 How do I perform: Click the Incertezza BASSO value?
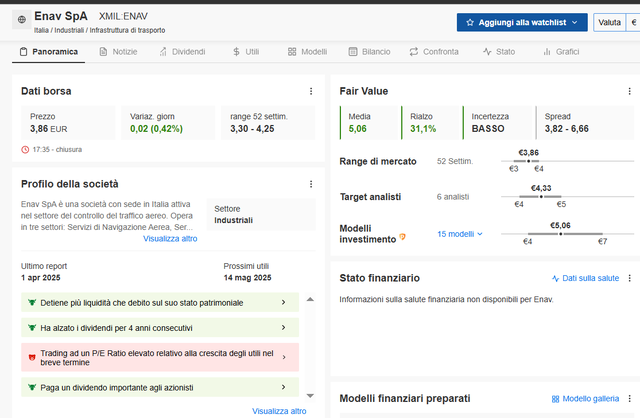[488, 129]
